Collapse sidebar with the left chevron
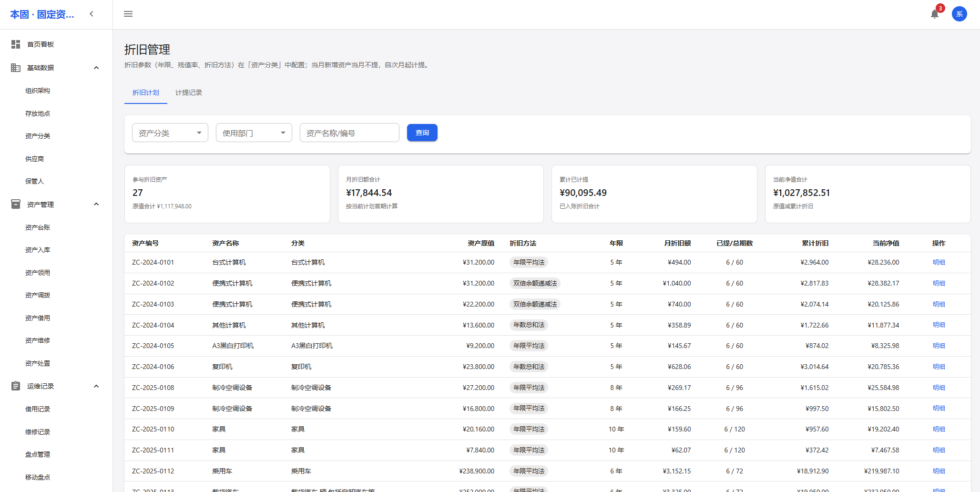 tap(92, 14)
